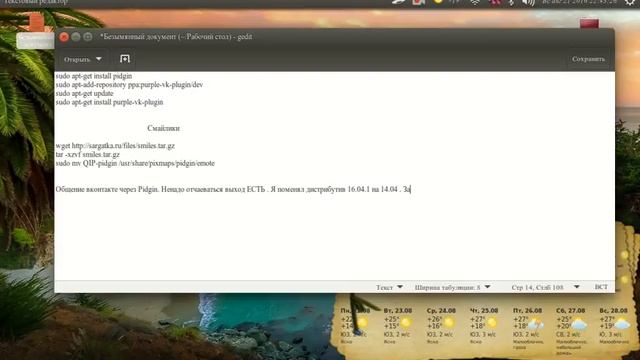This screenshot has width=640, height=360.
Task: Click the cloudy-sun icon for Пт. 26.08
Action: pyautogui.click(x=536, y=324)
